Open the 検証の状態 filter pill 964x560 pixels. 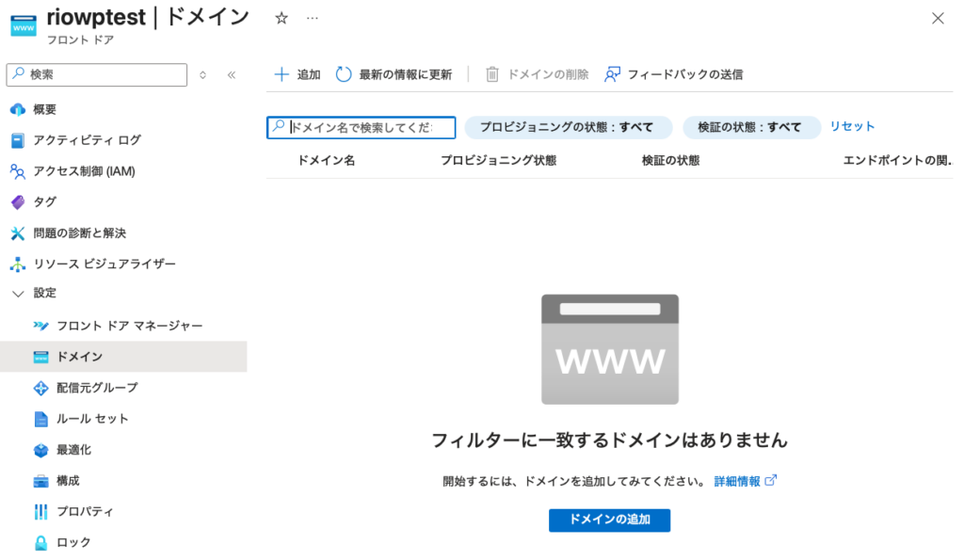coord(750,127)
